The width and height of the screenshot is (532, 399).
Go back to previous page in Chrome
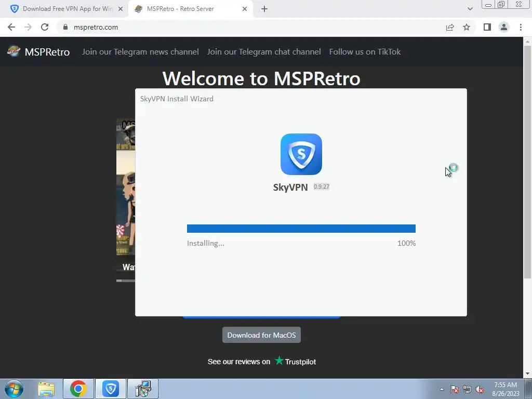(11, 27)
